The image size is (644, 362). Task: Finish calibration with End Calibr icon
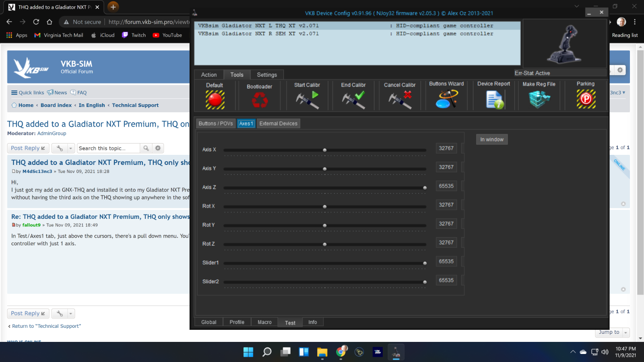click(353, 100)
